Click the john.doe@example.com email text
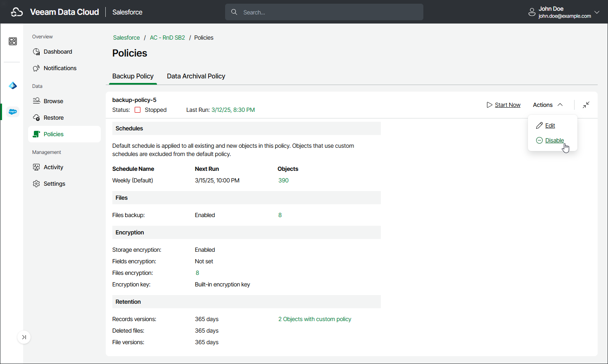Viewport: 608px width, 364px height. (565, 16)
